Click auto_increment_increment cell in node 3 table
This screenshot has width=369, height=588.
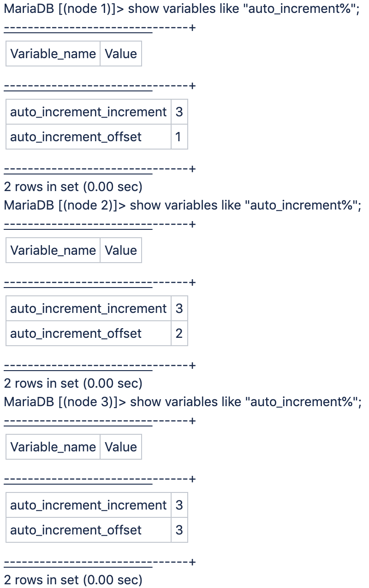pos(89,505)
